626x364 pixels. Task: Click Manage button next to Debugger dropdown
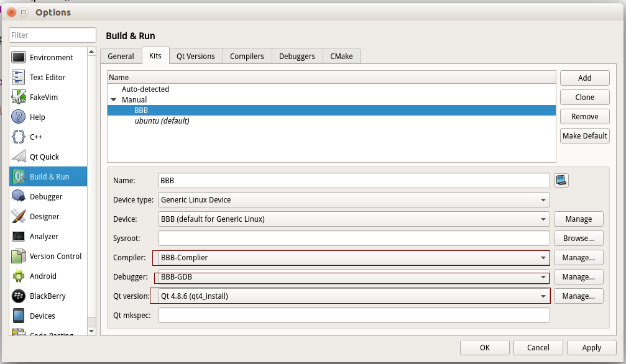[x=579, y=276]
